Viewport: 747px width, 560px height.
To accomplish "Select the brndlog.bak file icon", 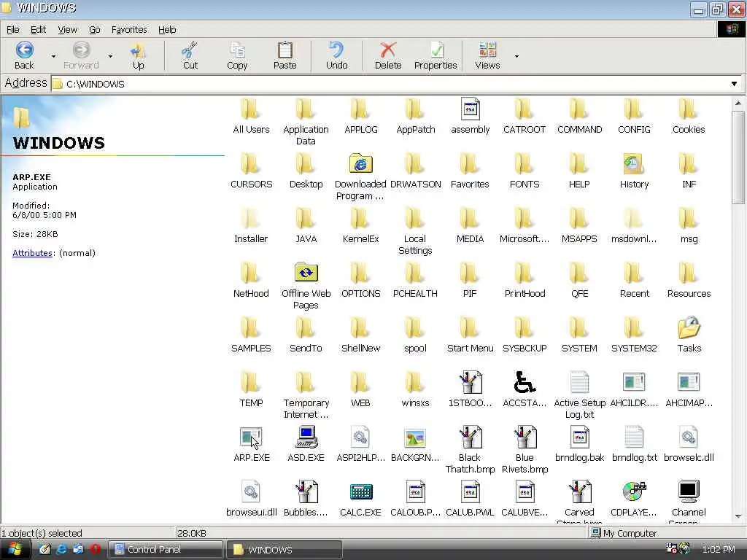I will point(579,437).
